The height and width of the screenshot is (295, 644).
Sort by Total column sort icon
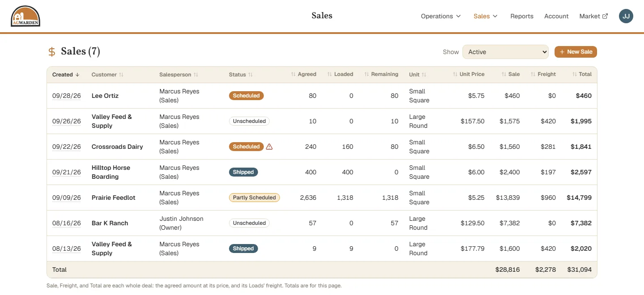pyautogui.click(x=574, y=74)
